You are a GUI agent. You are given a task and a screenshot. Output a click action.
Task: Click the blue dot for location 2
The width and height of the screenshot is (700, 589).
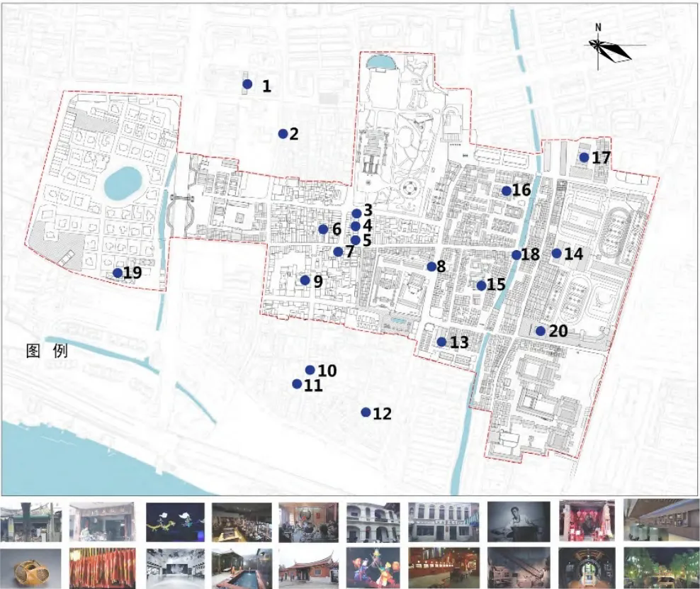(283, 134)
